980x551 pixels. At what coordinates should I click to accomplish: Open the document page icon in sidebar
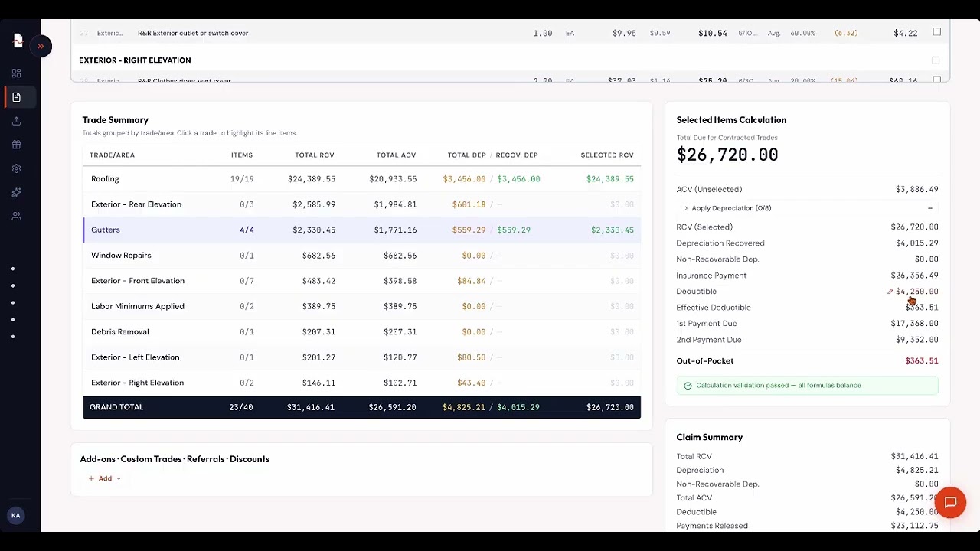click(x=16, y=97)
